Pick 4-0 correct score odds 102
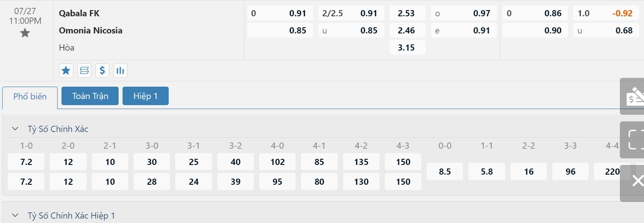Screen dimensions: 644x223 [277, 162]
